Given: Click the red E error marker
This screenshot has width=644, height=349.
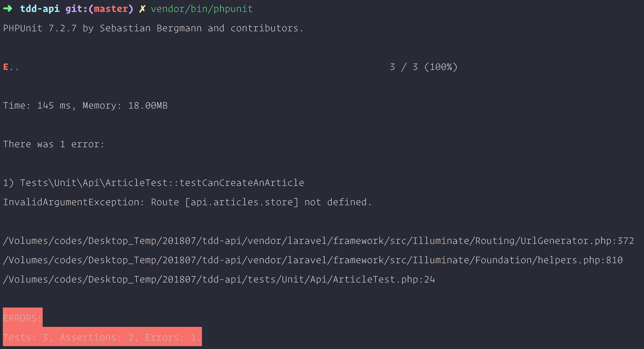Looking at the screenshot, I should click(x=6, y=67).
